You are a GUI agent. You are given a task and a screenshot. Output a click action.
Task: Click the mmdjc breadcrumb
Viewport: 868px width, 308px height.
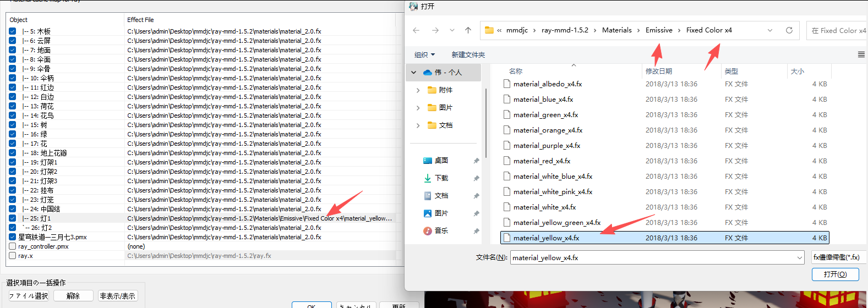[517, 30]
